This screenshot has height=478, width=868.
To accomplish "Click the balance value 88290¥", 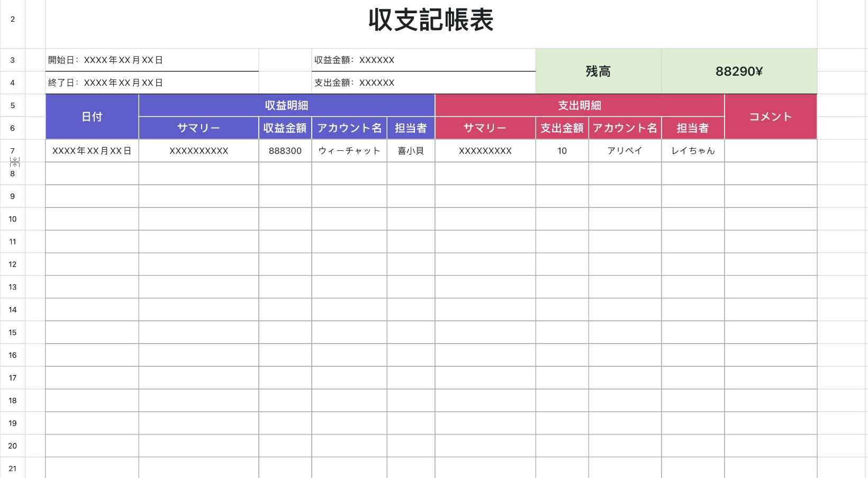I will click(x=739, y=71).
